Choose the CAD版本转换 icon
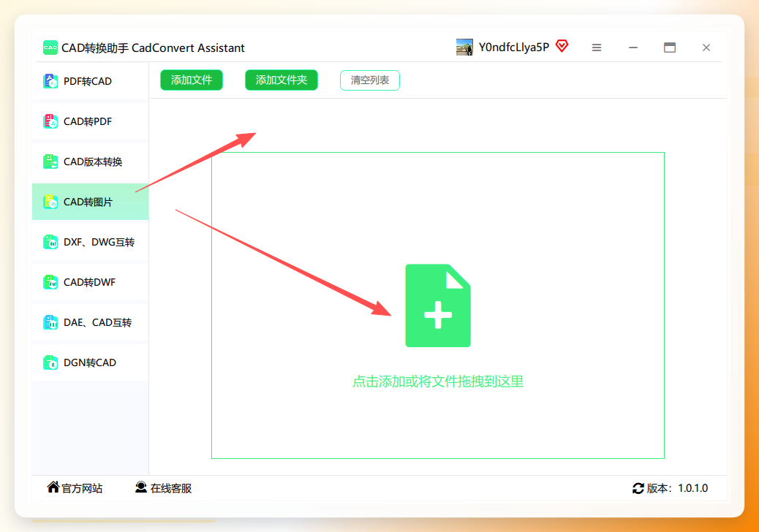This screenshot has height=532, width=759. [x=50, y=161]
